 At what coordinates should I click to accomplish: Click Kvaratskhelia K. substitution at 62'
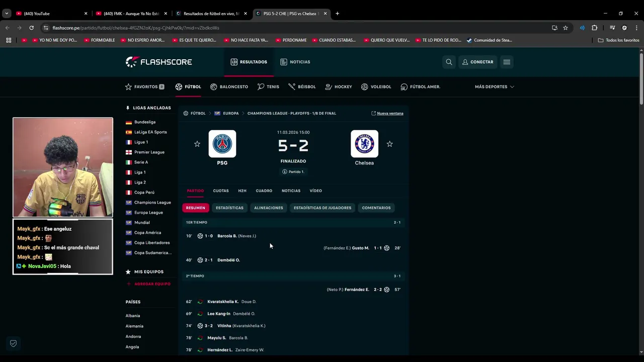[x=223, y=302]
